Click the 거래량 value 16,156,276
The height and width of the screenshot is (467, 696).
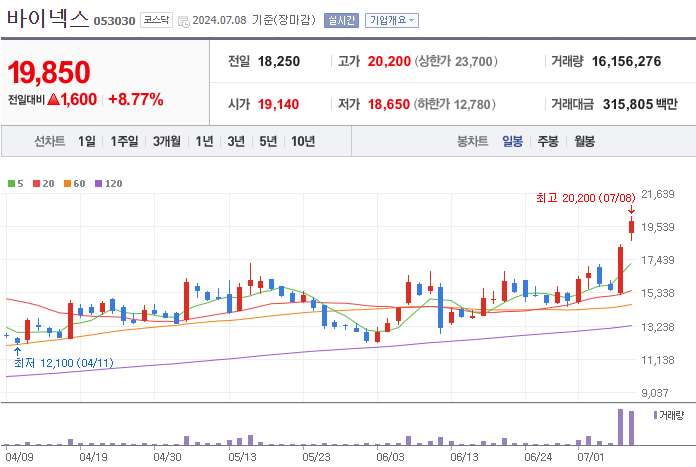click(x=626, y=61)
